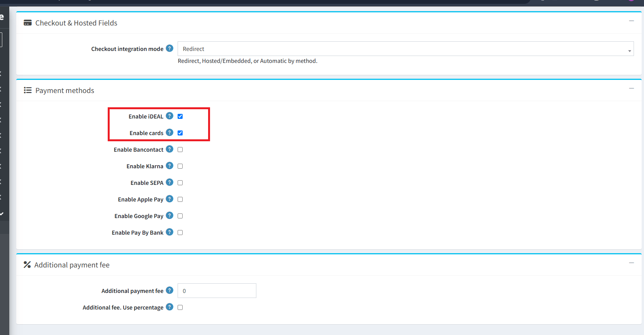
Task: Click help icon beside Enable Apple Pay
Action: (169, 199)
